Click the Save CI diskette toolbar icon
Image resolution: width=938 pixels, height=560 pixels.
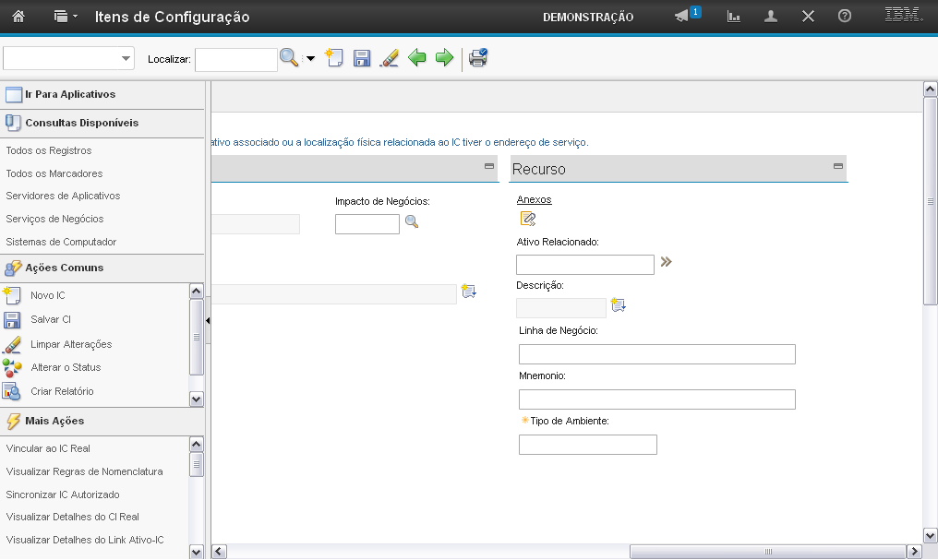(x=362, y=58)
